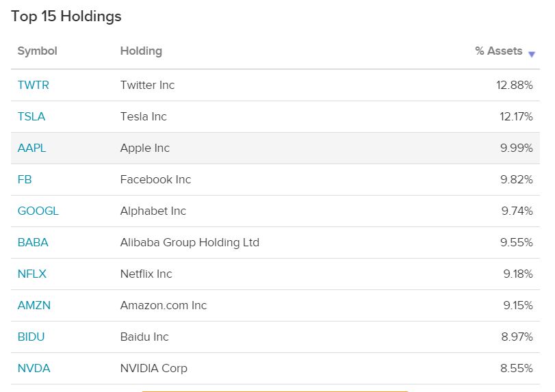
Task: Follow the NVDA symbol link
Action: pyautogui.click(x=34, y=368)
